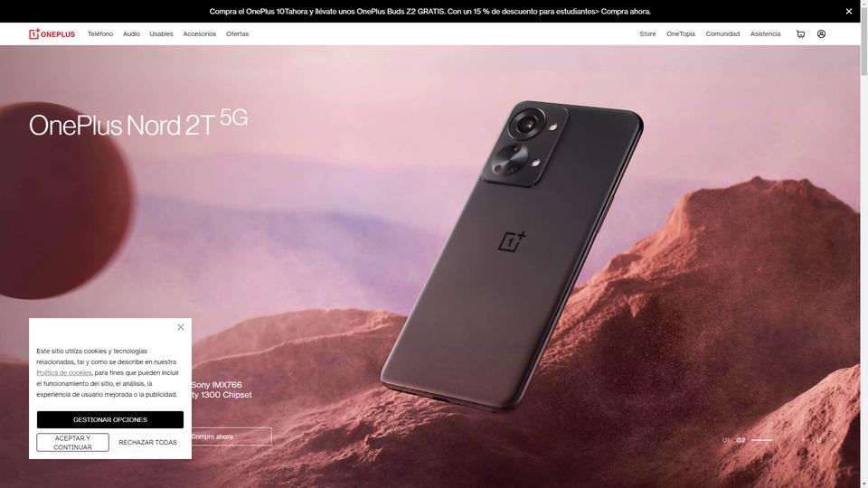
Task: Open the Store link
Action: point(647,33)
